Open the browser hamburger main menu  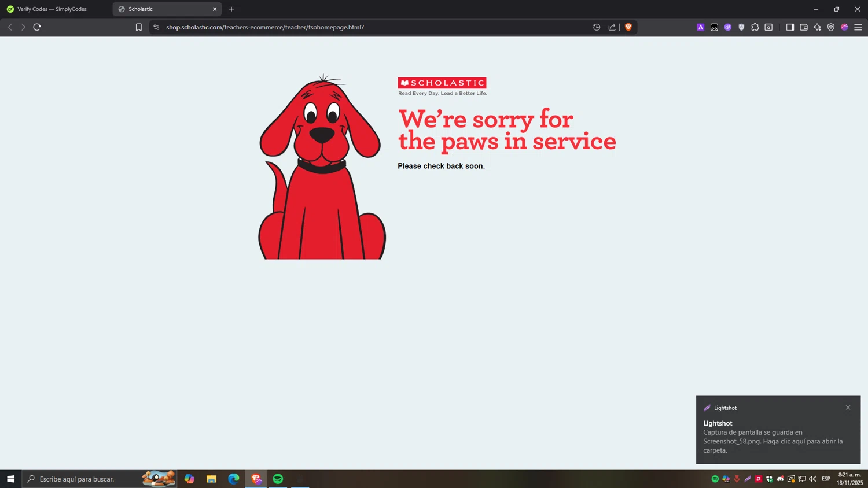pyautogui.click(x=858, y=27)
